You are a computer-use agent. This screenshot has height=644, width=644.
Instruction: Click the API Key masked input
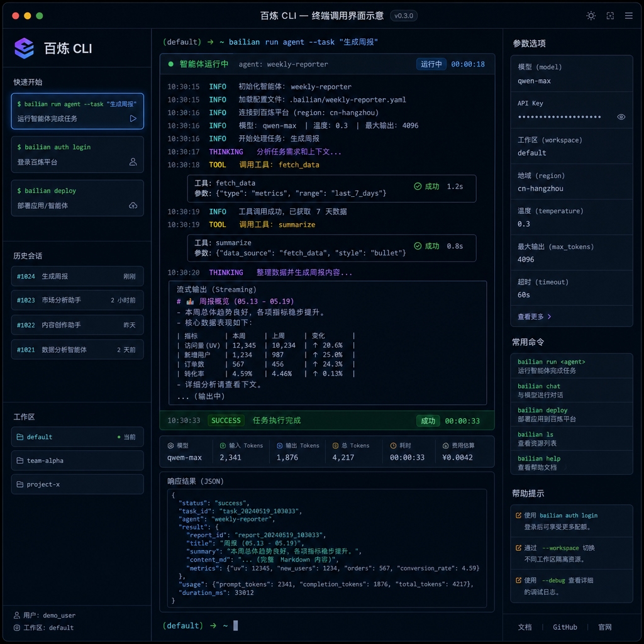(x=559, y=117)
